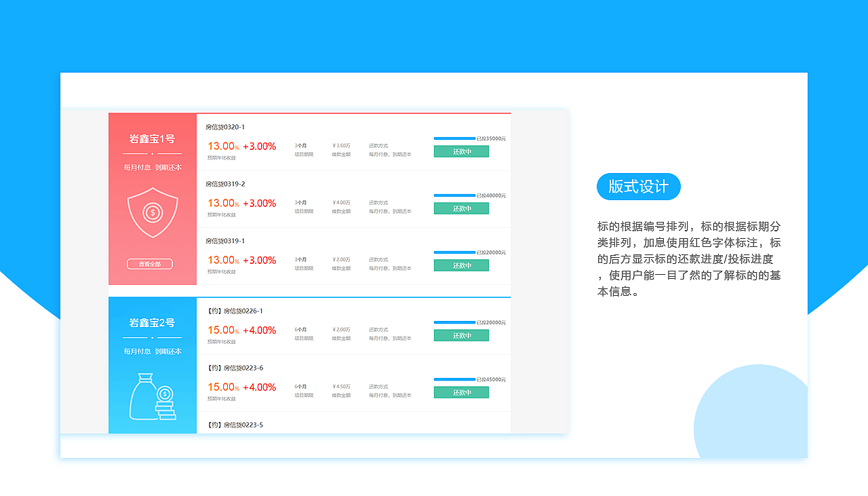Click ¥4.50万 loan amount
The width and height of the screenshot is (868, 496).
point(341,386)
